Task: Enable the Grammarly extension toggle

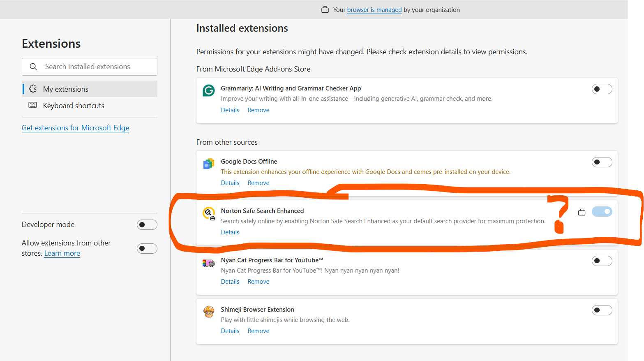Action: (602, 89)
